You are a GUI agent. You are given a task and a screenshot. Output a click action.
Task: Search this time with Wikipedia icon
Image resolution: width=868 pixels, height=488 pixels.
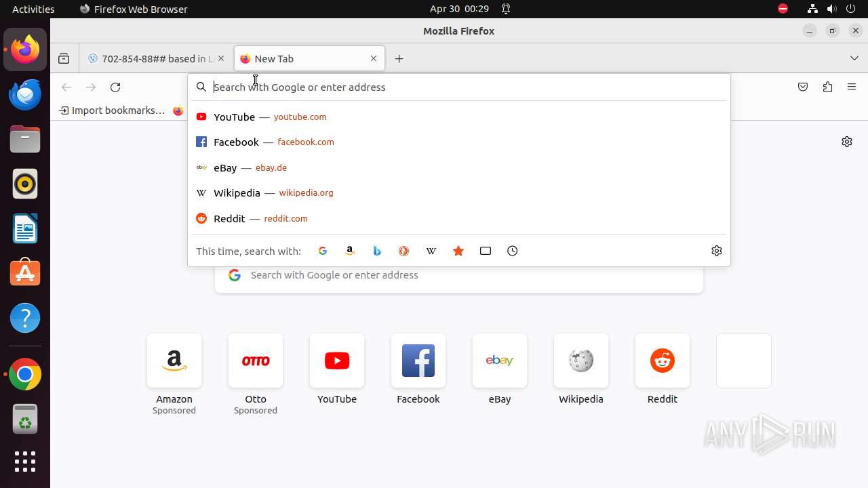[431, 251]
